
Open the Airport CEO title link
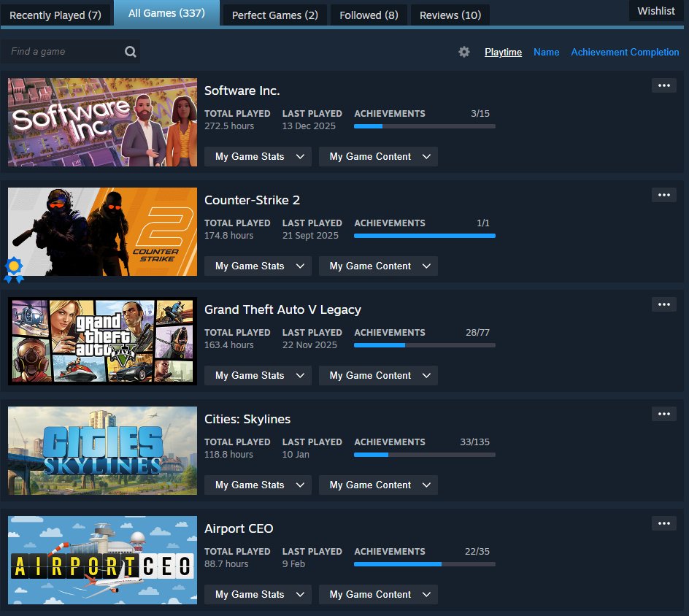point(239,528)
